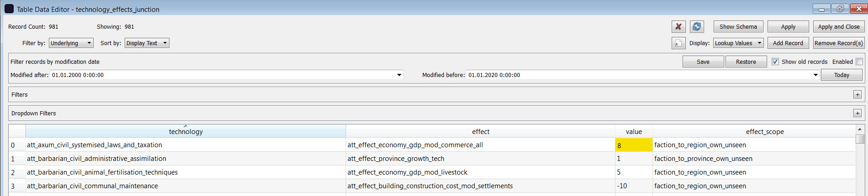Open the Sort by dropdown

[x=147, y=43]
